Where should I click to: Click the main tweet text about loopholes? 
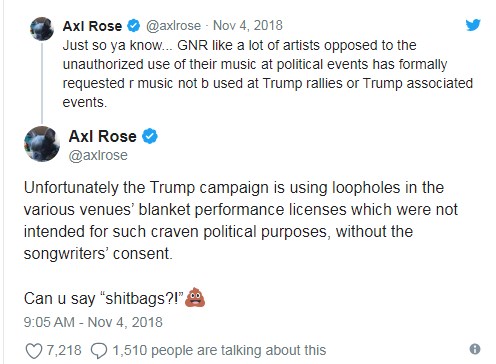[241, 221]
